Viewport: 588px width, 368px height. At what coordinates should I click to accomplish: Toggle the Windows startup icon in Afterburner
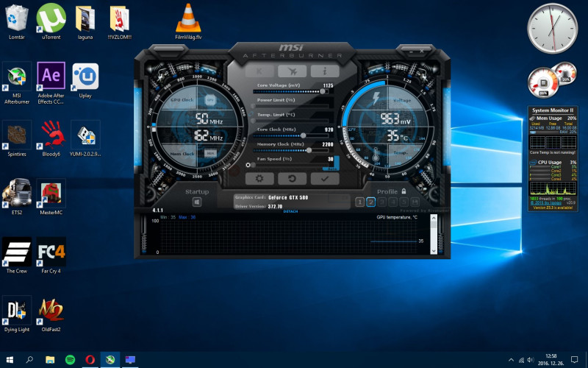(197, 202)
